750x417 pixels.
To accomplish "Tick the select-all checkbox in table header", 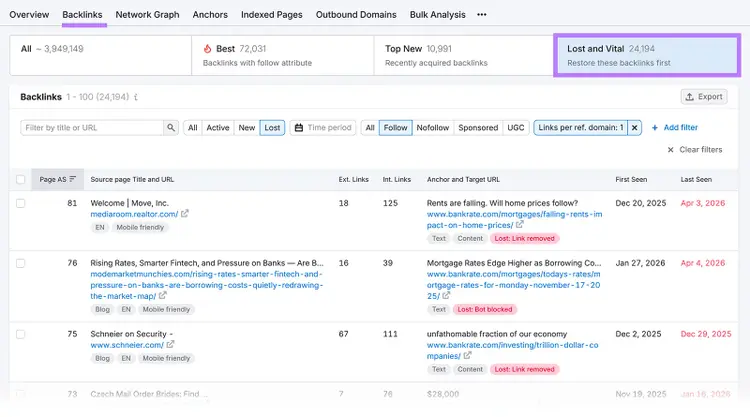I will point(21,179).
